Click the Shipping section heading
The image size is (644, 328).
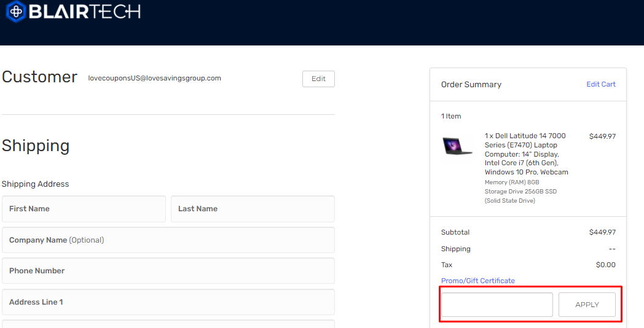[x=36, y=146]
